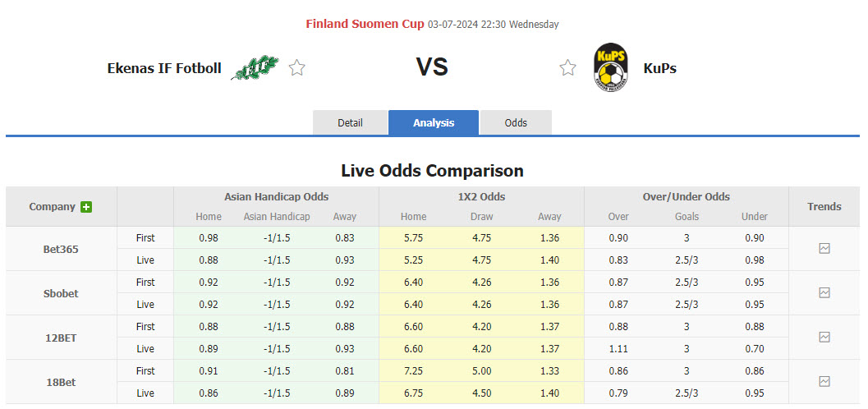Click the Ekenas IF Fotboll team name
The height and width of the screenshot is (409, 868).
click(x=164, y=68)
